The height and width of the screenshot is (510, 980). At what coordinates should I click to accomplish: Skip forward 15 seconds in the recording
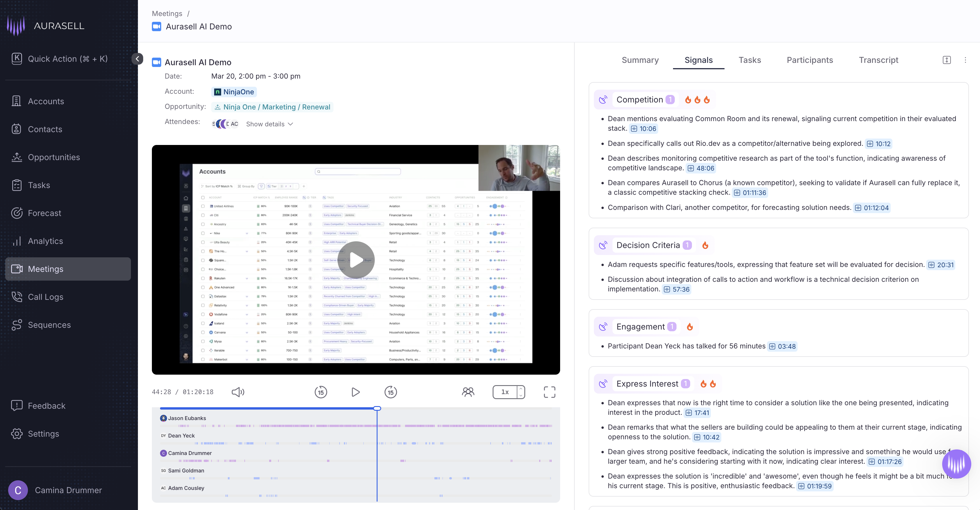coord(390,392)
